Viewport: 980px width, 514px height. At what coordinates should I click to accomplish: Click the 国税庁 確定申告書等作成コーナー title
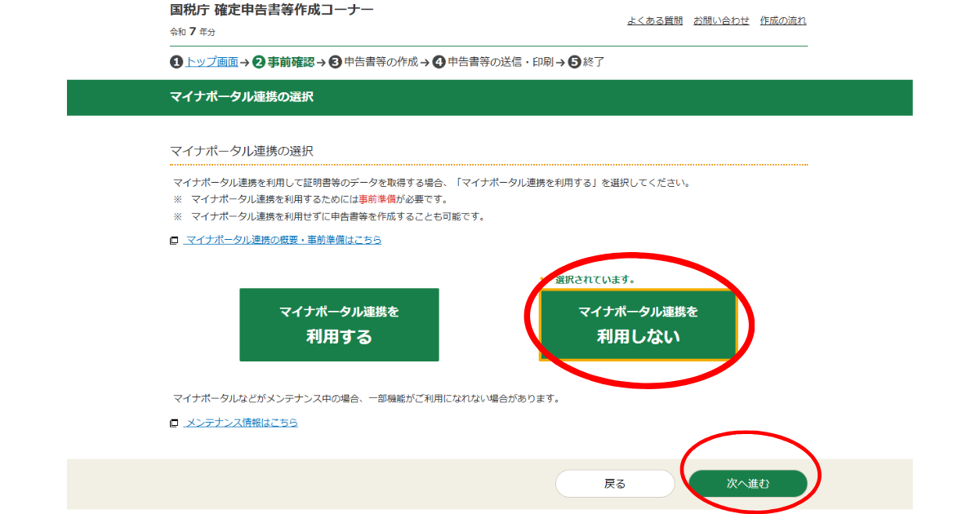[x=271, y=11]
